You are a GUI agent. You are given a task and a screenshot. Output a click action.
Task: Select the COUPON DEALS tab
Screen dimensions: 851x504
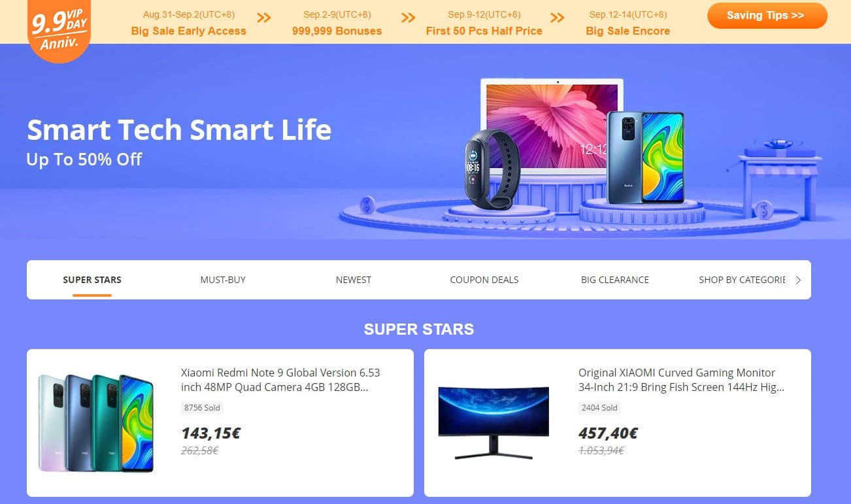point(484,280)
